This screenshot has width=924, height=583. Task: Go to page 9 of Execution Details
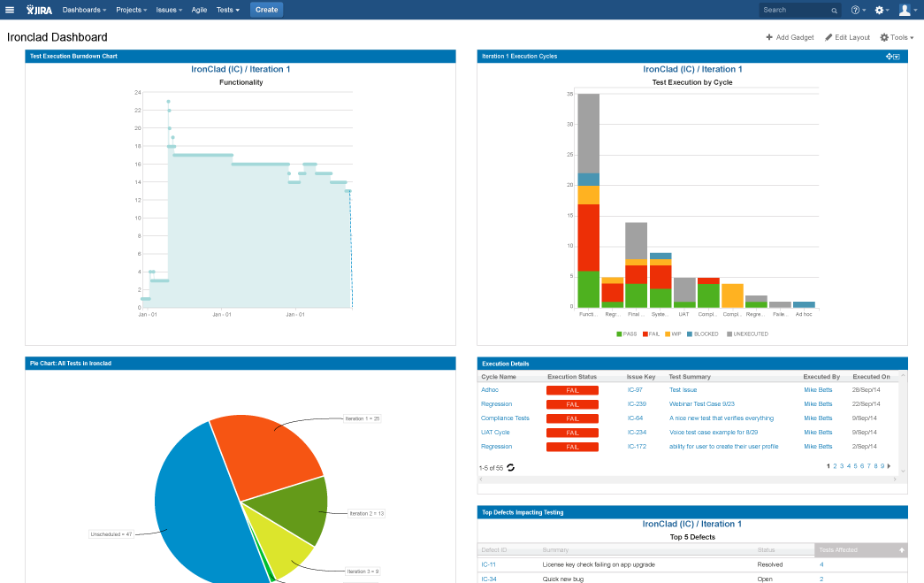pos(882,466)
